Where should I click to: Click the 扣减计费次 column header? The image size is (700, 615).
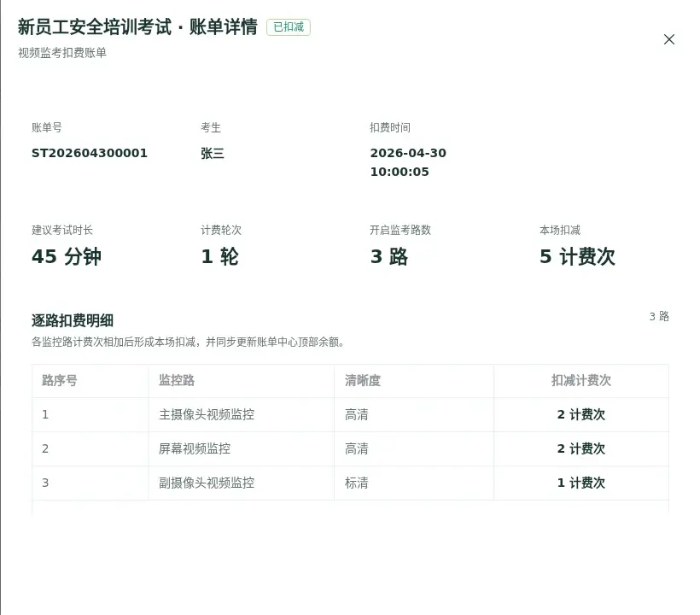pos(580,380)
